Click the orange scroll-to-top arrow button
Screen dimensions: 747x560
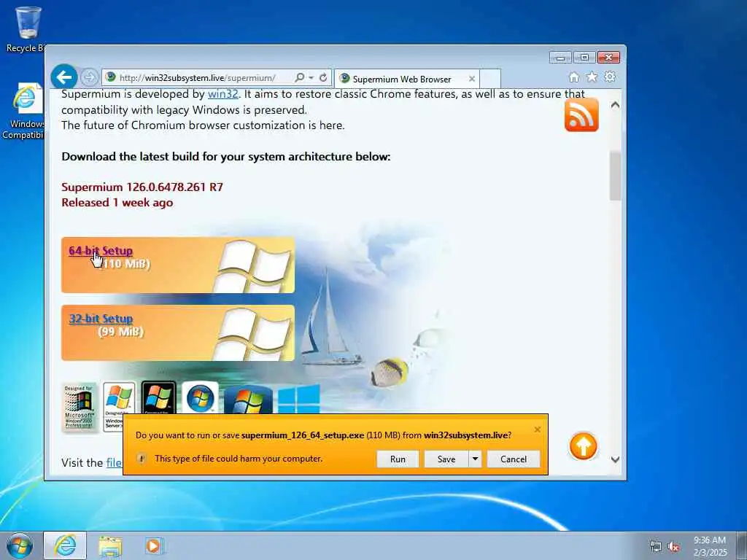(x=583, y=446)
